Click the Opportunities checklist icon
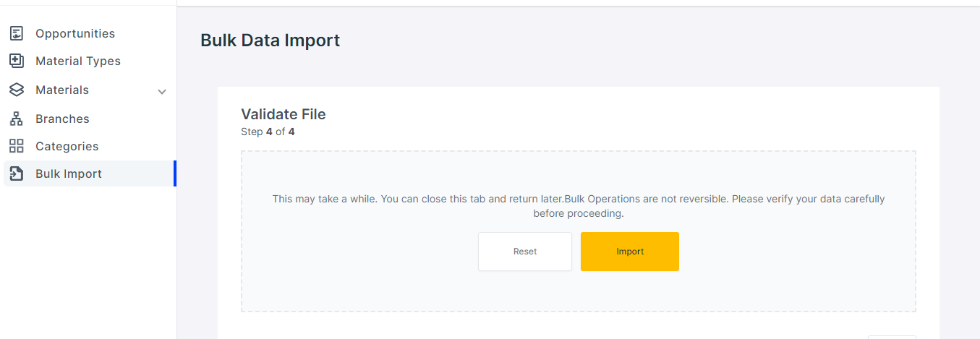Screen dimensions: 980x339 pyautogui.click(x=16, y=33)
